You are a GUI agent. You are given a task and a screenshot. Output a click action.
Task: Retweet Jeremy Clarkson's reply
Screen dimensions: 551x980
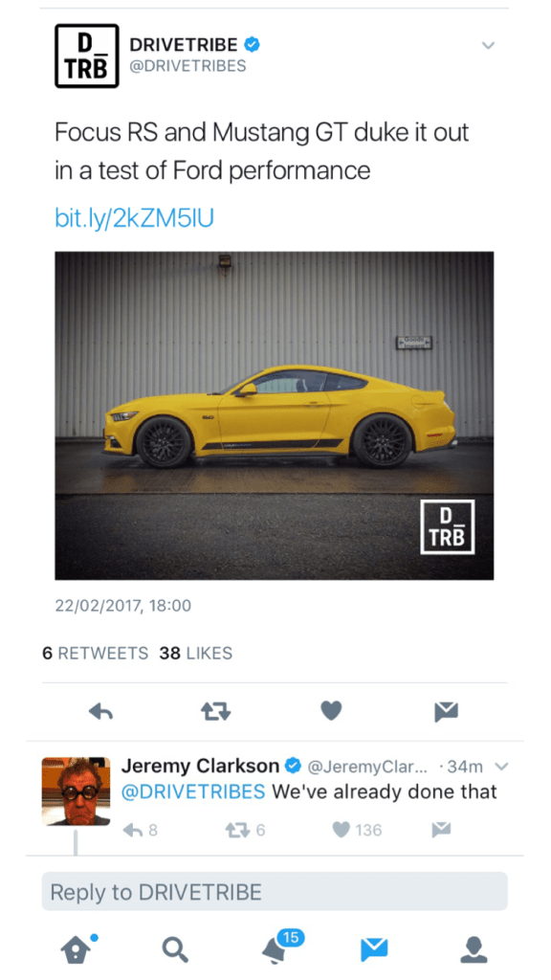(x=246, y=830)
